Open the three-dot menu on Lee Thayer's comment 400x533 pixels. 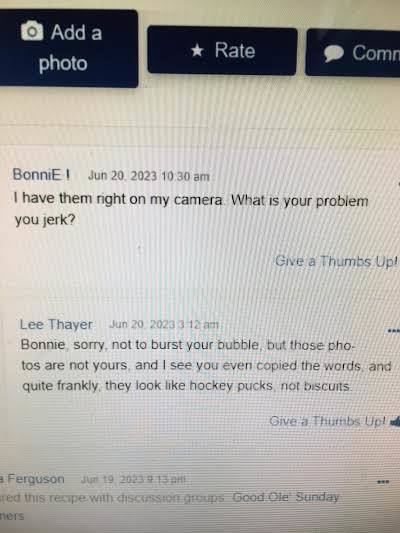394,330
